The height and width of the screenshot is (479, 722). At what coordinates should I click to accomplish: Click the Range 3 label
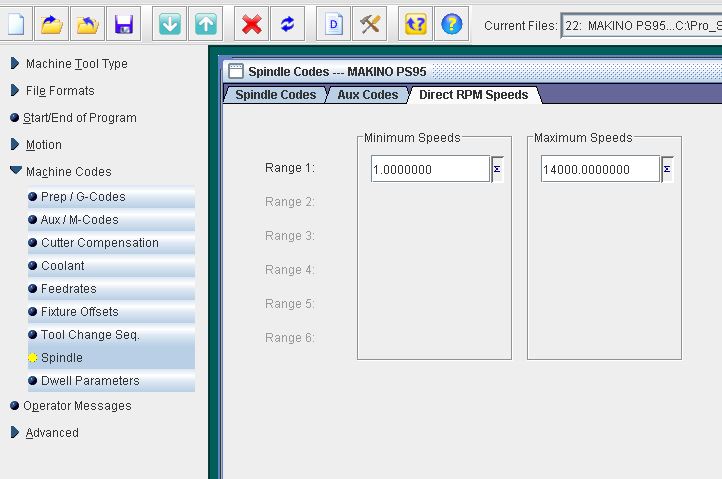pyautogui.click(x=290, y=236)
